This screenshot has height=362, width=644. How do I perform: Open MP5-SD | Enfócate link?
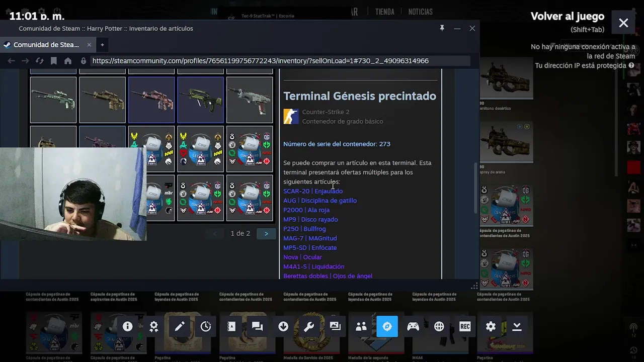click(x=310, y=248)
